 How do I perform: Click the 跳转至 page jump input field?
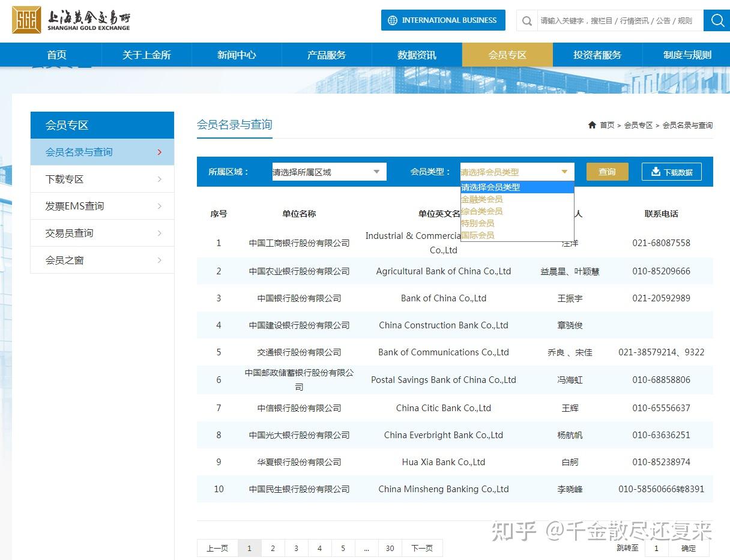pos(656,548)
